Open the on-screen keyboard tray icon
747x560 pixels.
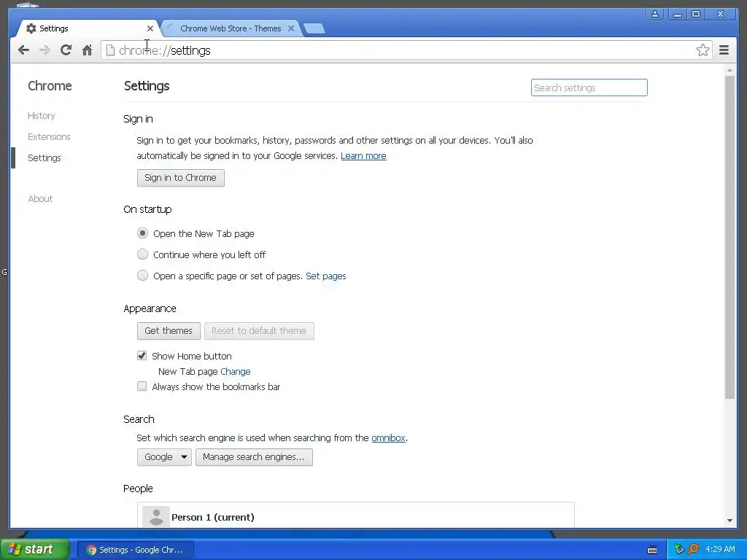(652, 550)
